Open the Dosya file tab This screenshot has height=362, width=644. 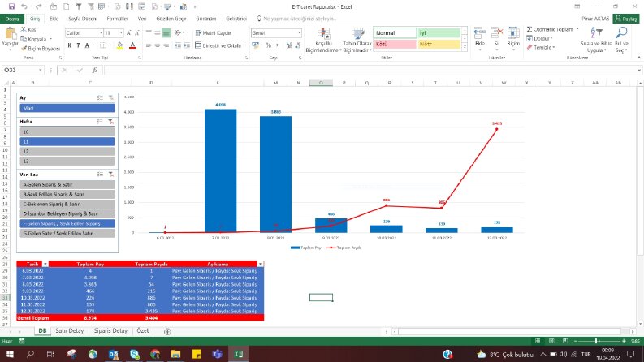click(12, 19)
